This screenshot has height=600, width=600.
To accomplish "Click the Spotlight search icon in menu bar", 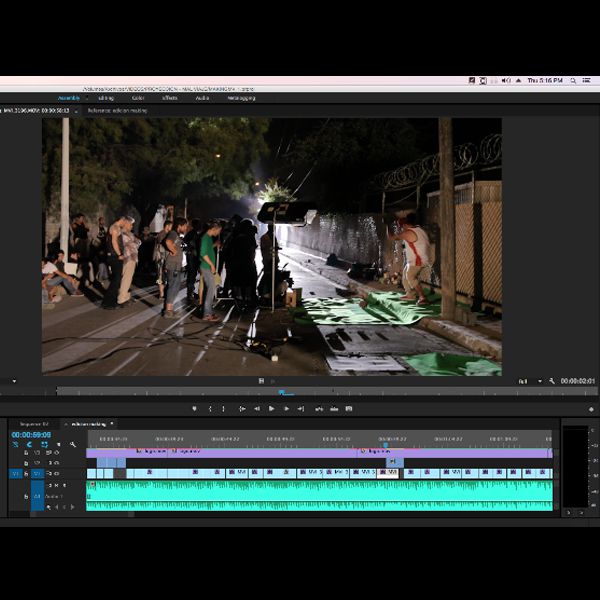I will click(573, 80).
